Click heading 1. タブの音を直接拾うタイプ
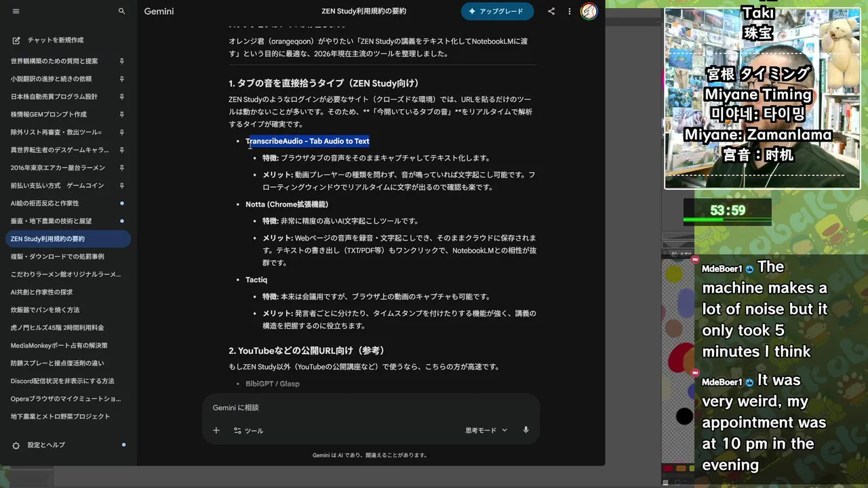This screenshot has width=868, height=488. pos(323,83)
